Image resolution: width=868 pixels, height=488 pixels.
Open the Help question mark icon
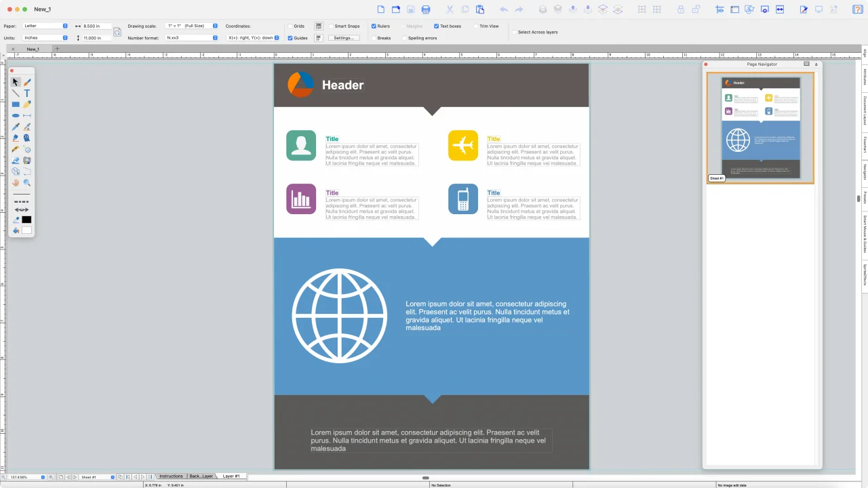coord(857,9)
